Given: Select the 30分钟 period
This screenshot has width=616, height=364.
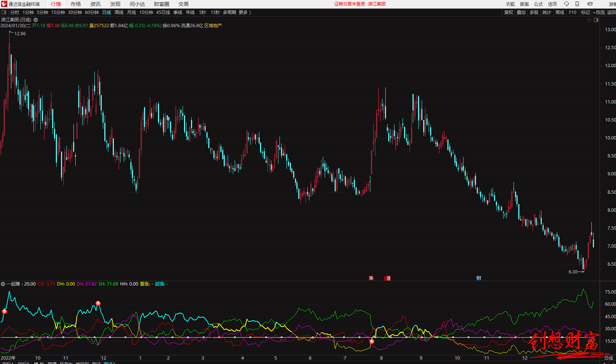Looking at the screenshot, I should click(x=75, y=12).
